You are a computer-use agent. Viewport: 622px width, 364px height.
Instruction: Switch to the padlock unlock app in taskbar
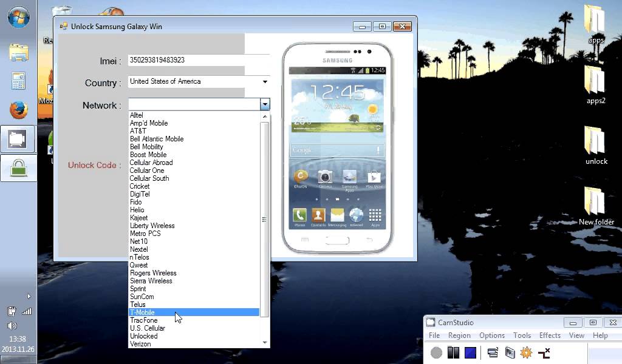point(18,167)
